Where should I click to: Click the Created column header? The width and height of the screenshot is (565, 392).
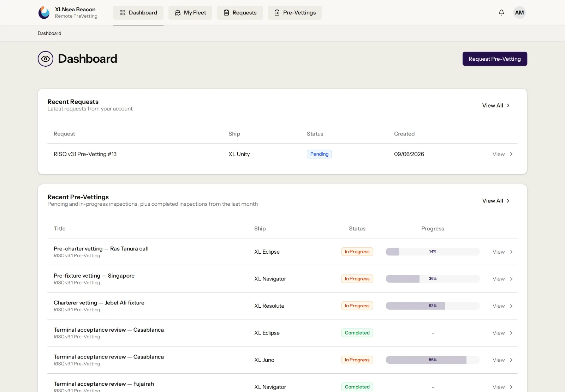coord(404,134)
